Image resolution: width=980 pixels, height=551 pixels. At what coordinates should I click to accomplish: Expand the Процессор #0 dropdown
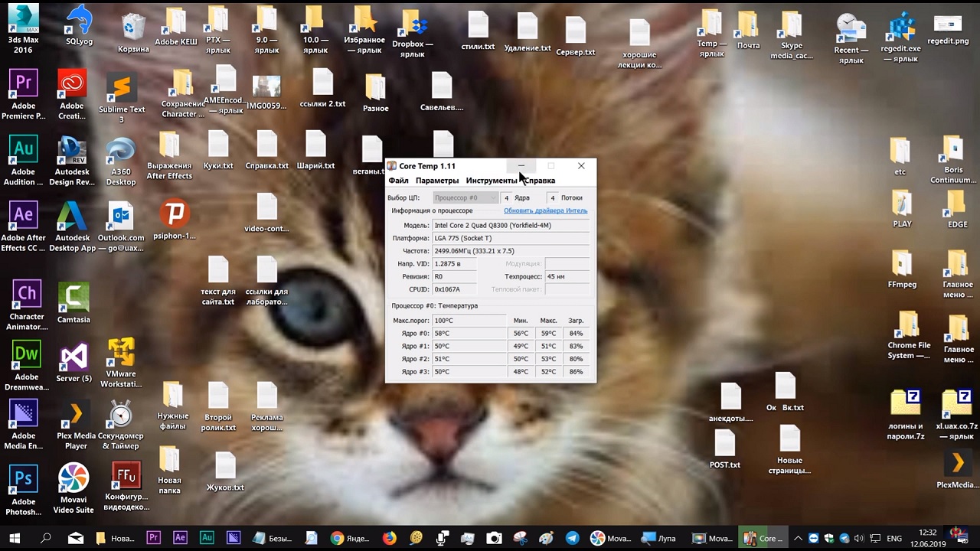465,197
